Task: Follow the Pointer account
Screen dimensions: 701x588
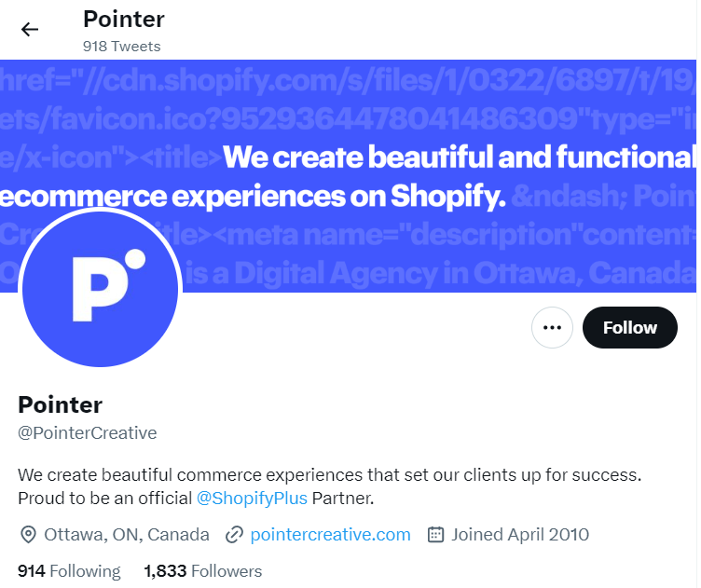Action: click(x=629, y=327)
